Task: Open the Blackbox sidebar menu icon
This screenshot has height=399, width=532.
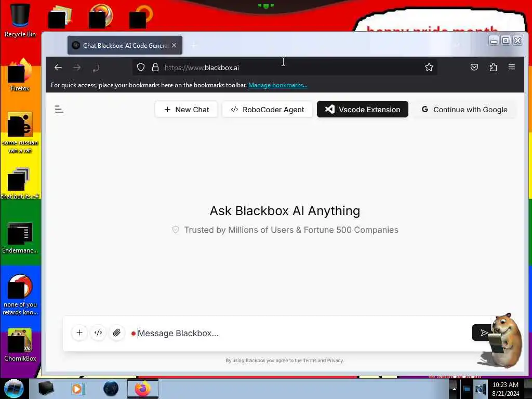Action: click(x=59, y=109)
